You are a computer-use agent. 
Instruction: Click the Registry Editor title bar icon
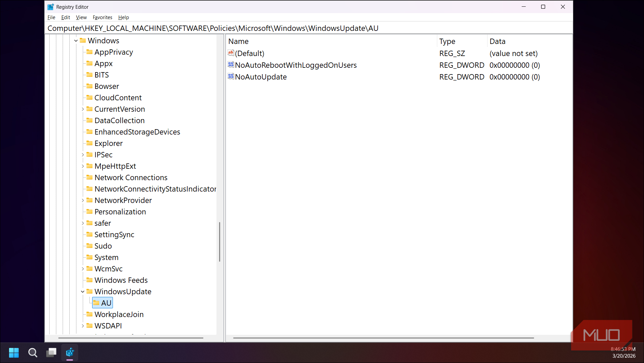pyautogui.click(x=51, y=7)
